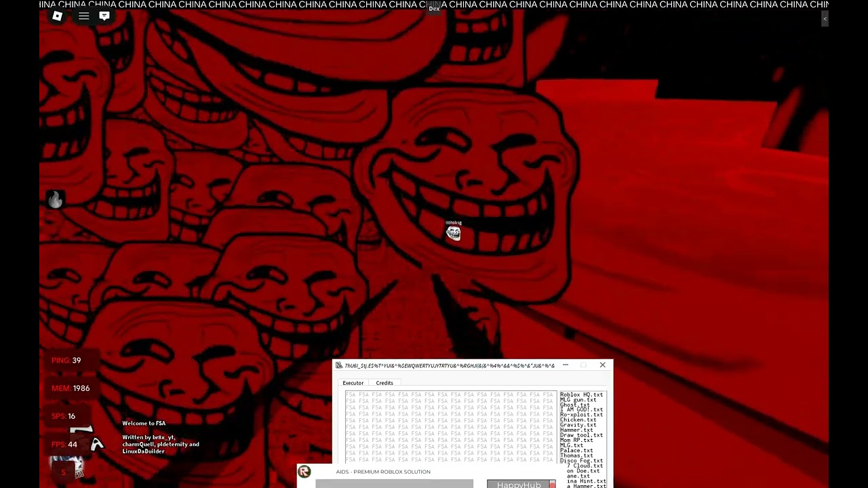Image resolution: width=868 pixels, height=488 pixels.
Task: Switch to the Credits tab
Action: pos(384,383)
